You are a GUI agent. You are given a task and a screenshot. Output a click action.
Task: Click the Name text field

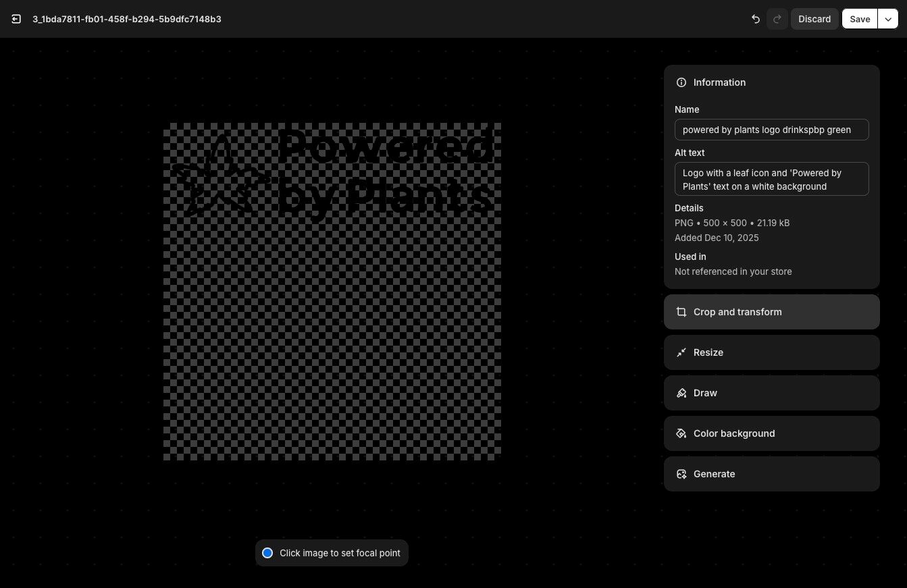point(772,130)
